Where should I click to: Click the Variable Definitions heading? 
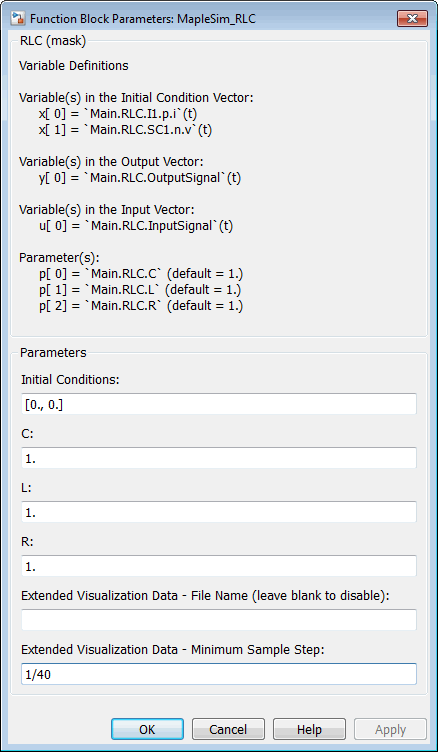coord(74,66)
